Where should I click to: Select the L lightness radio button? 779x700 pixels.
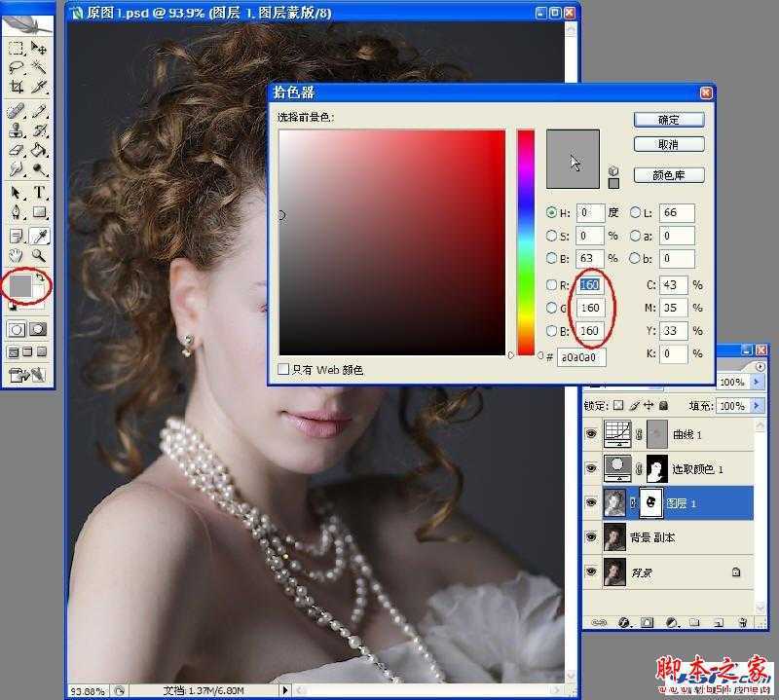[x=636, y=212]
